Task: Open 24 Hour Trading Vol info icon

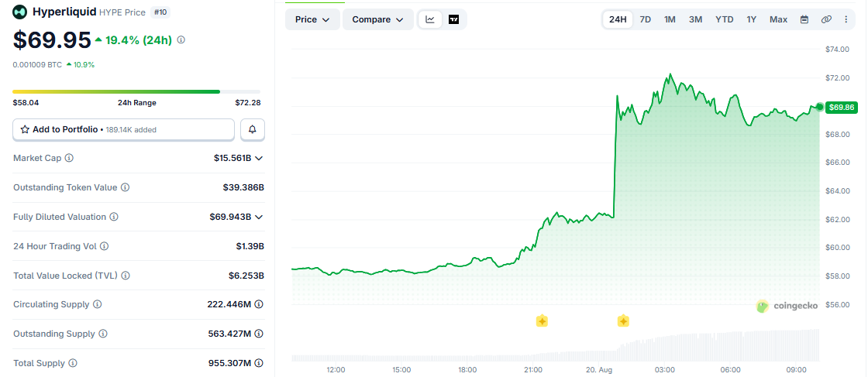Action: tap(104, 246)
